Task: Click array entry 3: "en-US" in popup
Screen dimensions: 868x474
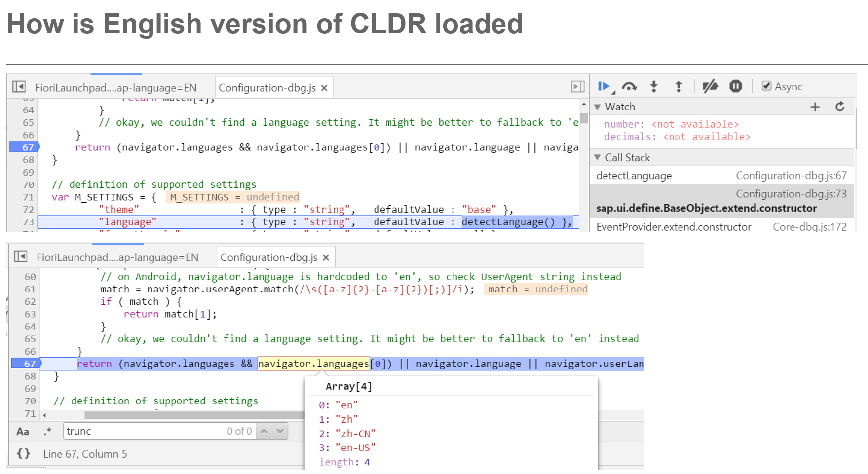Action: [347, 448]
